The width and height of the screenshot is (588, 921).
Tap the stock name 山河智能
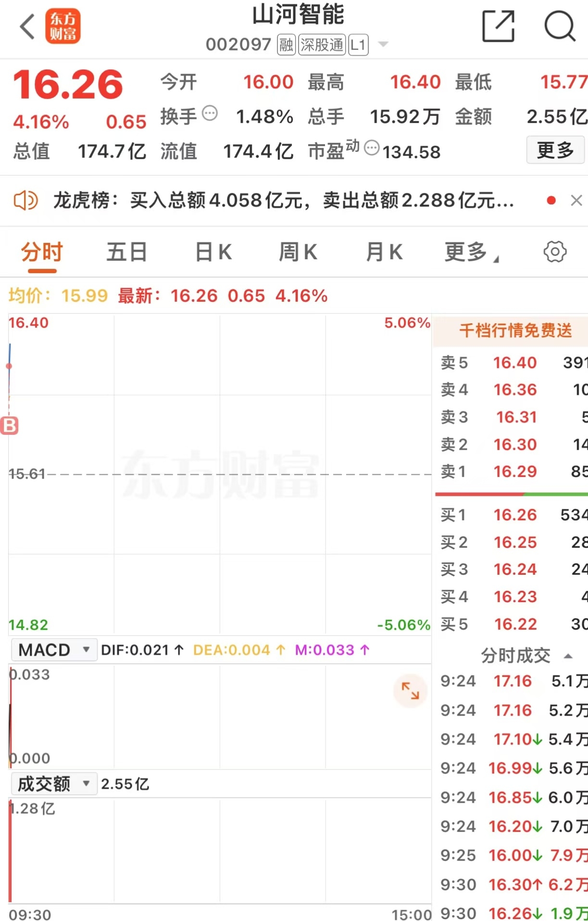298,14
